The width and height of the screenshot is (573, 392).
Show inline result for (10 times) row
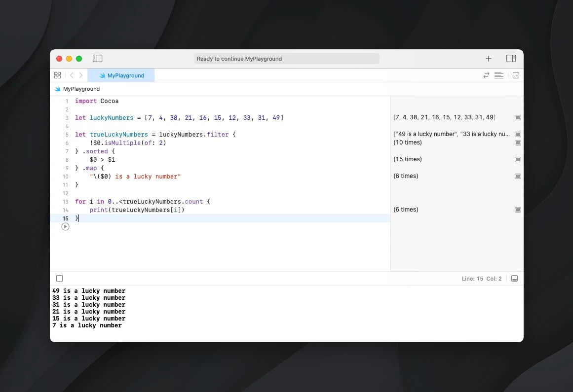(x=518, y=143)
